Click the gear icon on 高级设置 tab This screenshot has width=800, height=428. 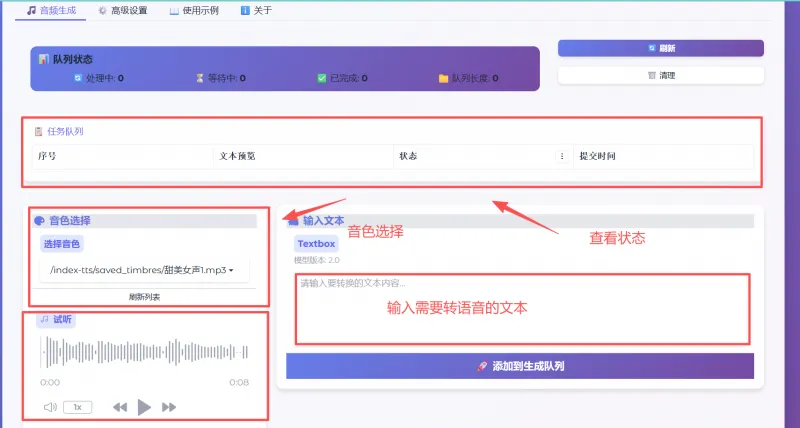point(103,10)
